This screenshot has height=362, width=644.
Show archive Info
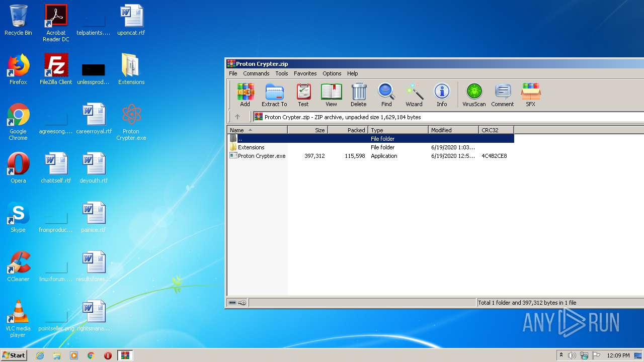pos(442,95)
